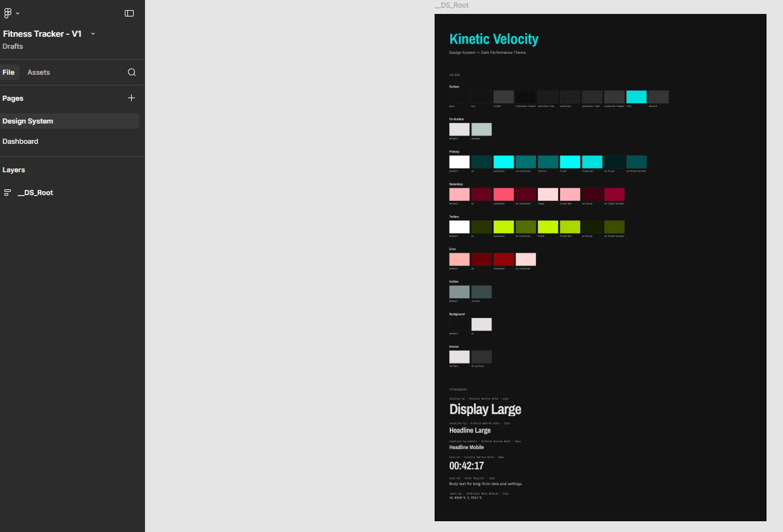Click the Surface group label

click(454, 86)
